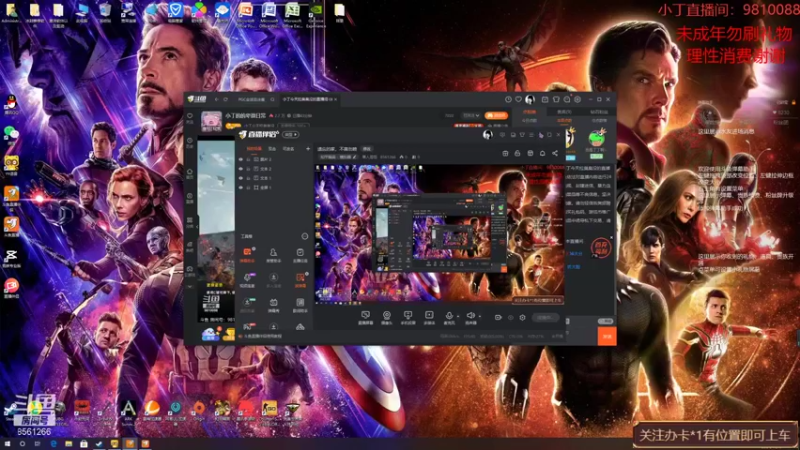Screen dimensions: 800x450
Task: Open streaming assistant settings gear
Action: (x=522, y=317)
